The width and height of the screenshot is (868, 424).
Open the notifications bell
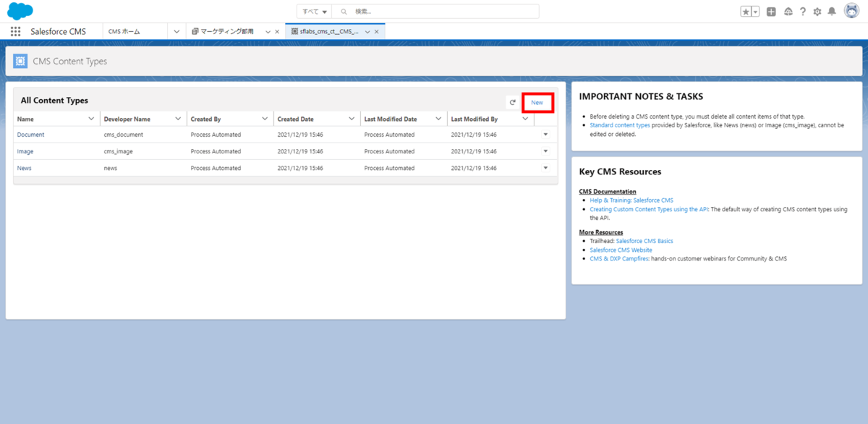coord(832,12)
